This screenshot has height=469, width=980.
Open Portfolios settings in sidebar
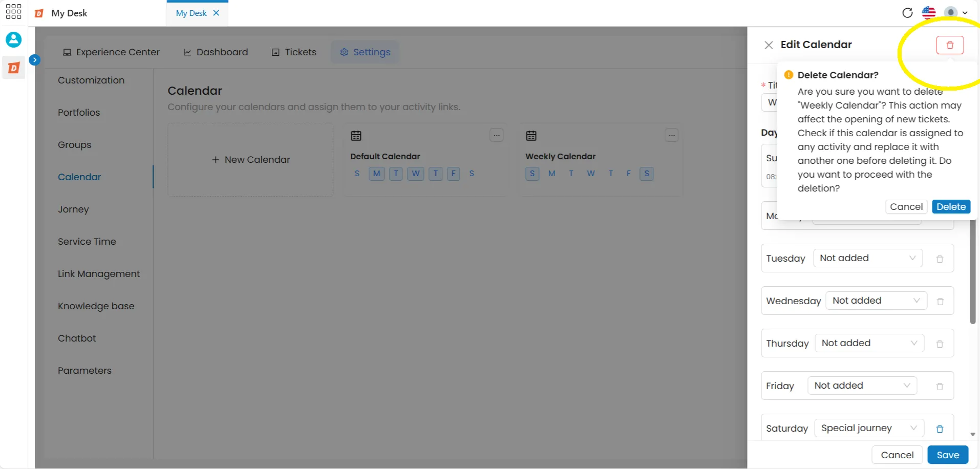pyautogui.click(x=79, y=113)
